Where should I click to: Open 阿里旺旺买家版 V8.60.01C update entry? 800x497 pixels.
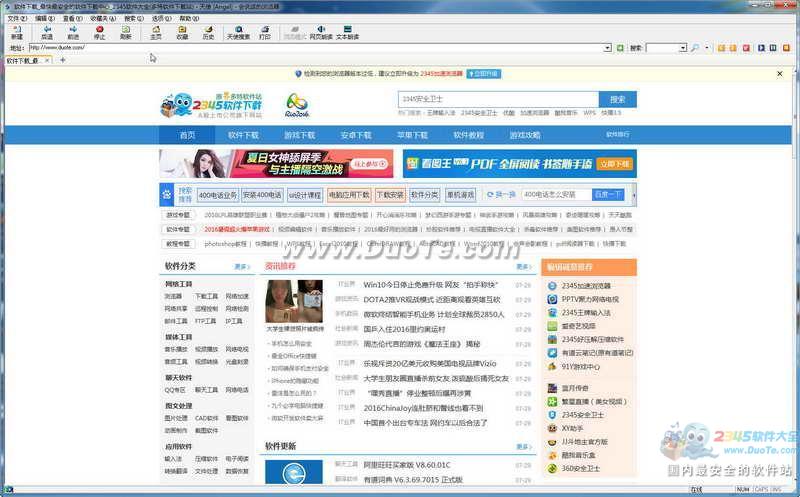tap(407, 465)
